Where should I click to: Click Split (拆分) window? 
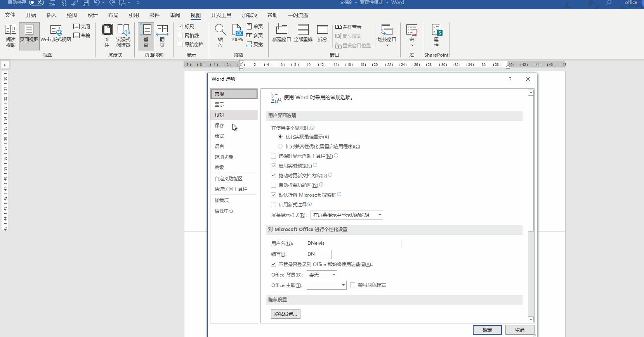[323, 33]
